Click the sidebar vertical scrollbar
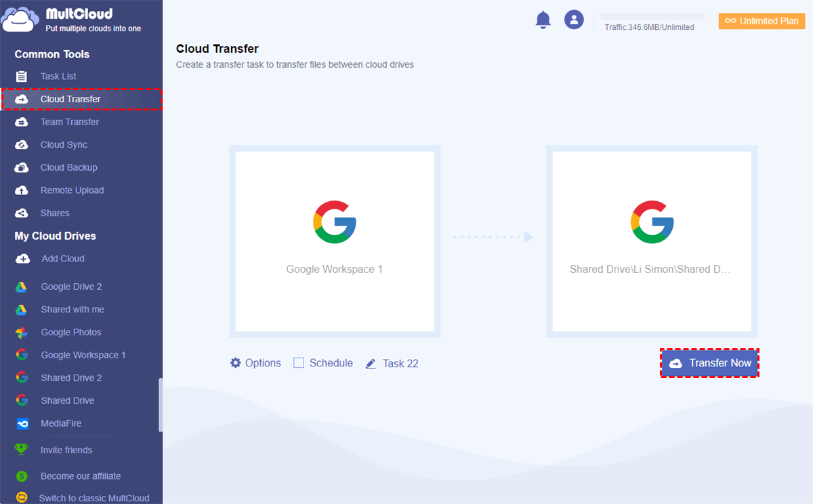Image resolution: width=813 pixels, height=504 pixels. (x=161, y=404)
